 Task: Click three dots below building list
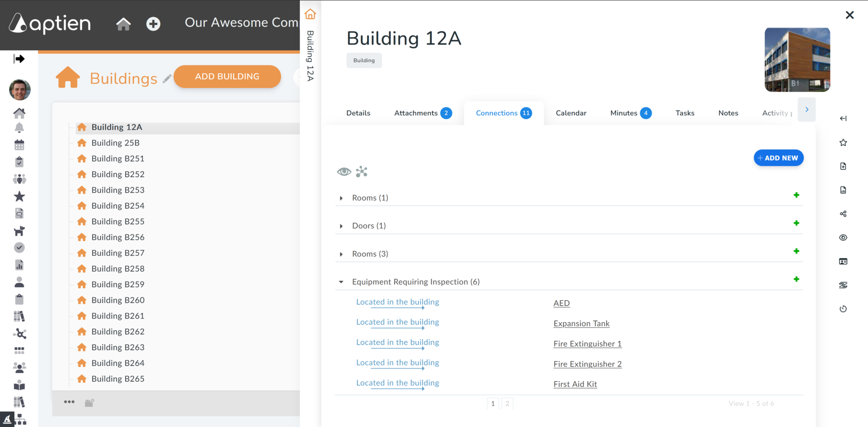(x=69, y=402)
